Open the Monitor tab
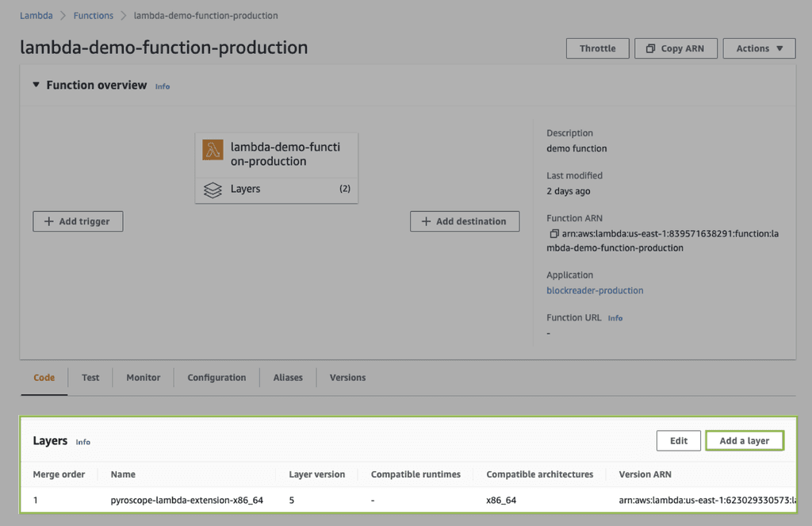Image resolution: width=812 pixels, height=526 pixels. pos(143,378)
